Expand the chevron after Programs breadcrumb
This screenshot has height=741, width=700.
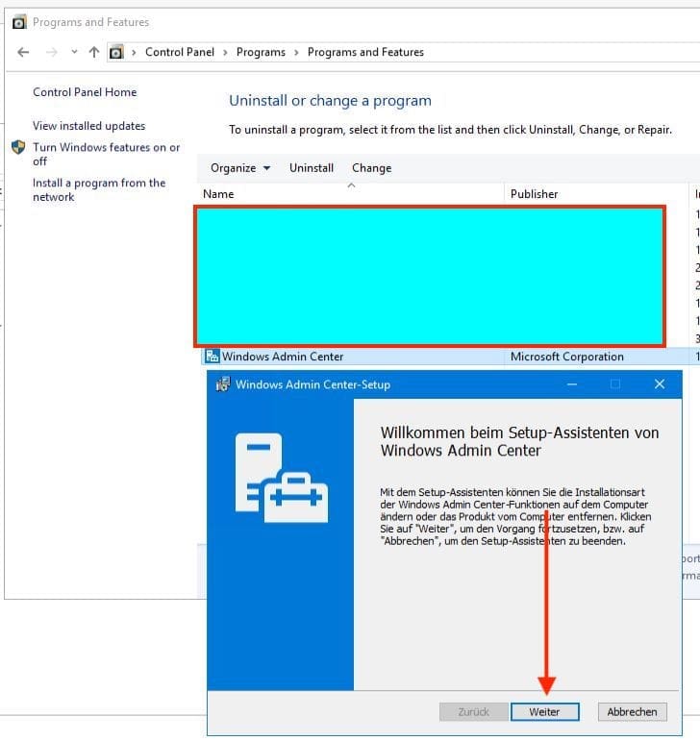pos(296,53)
